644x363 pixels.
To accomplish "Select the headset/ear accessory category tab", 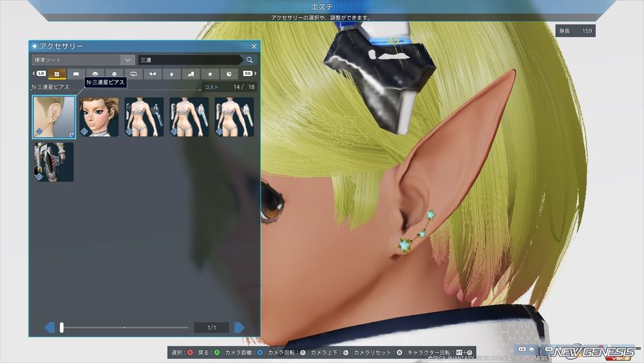I will click(x=133, y=74).
